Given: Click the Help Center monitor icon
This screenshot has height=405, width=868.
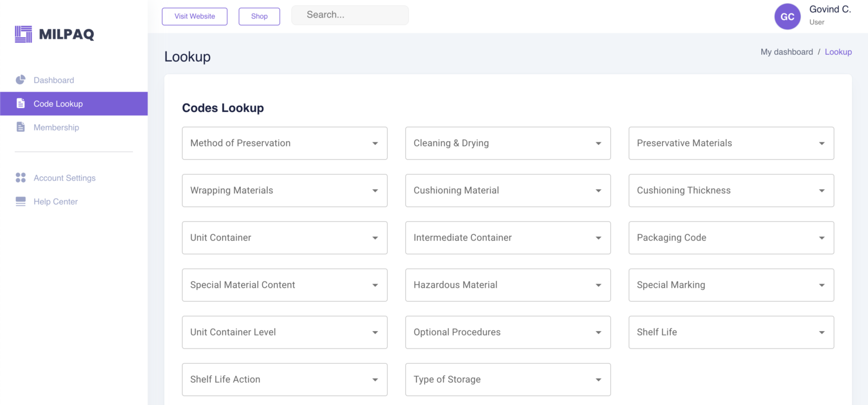Looking at the screenshot, I should pos(21,202).
